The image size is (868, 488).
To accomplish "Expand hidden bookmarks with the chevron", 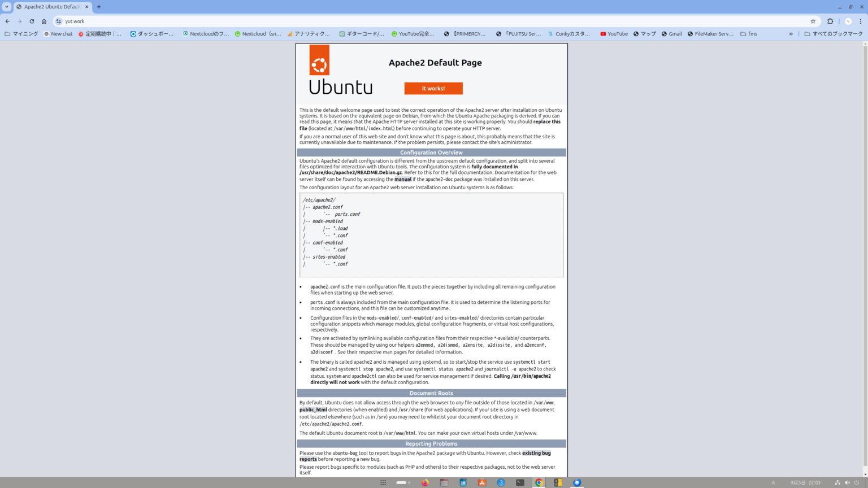I will coord(791,34).
